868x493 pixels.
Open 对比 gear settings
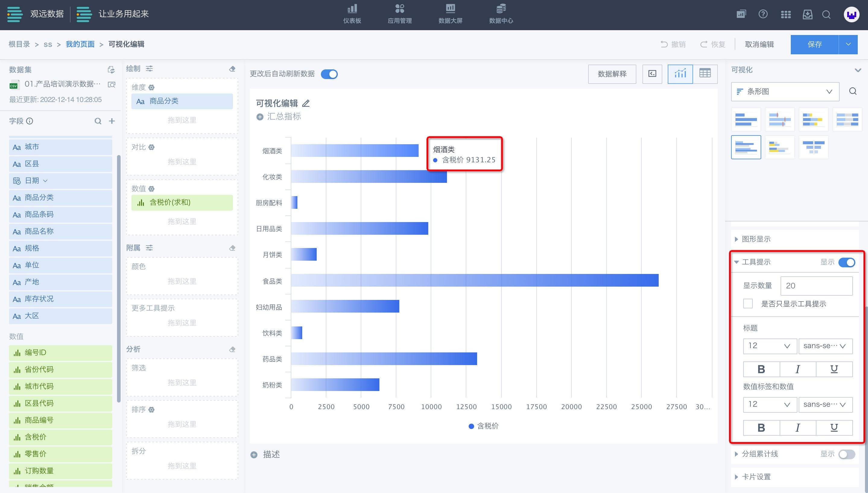click(x=152, y=147)
